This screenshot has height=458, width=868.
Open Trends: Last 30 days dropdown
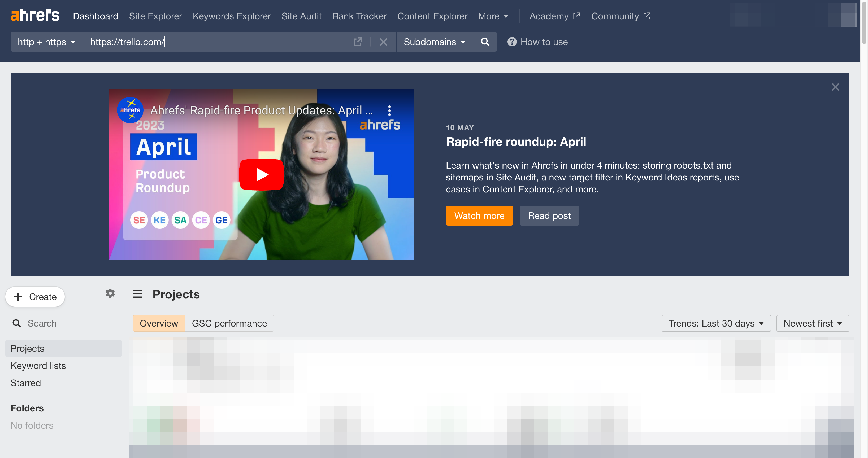coord(716,323)
